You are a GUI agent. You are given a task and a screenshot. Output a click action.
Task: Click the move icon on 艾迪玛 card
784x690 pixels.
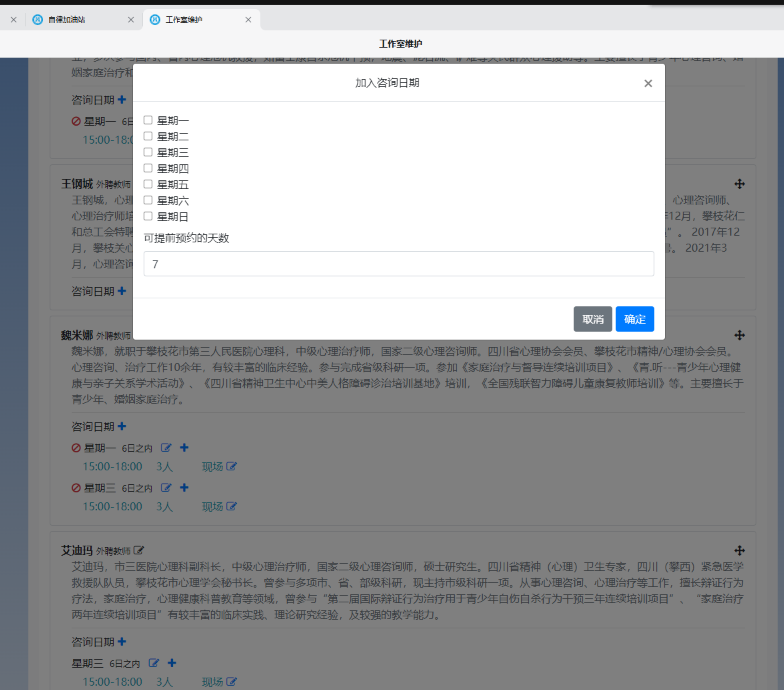point(740,550)
